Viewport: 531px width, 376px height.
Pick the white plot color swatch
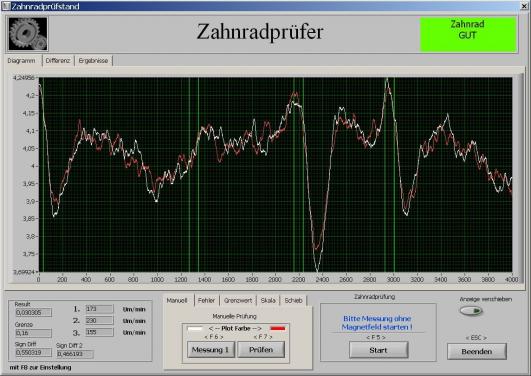pyautogui.click(x=195, y=328)
